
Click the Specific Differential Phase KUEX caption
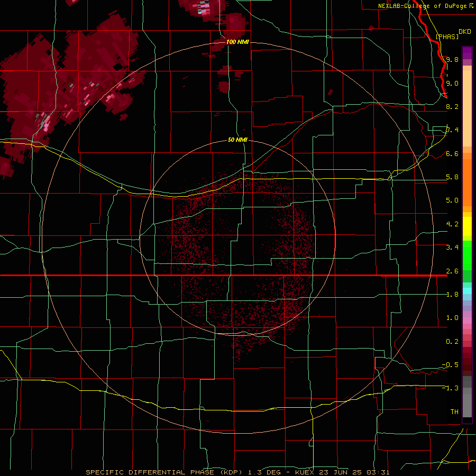pos(237,472)
